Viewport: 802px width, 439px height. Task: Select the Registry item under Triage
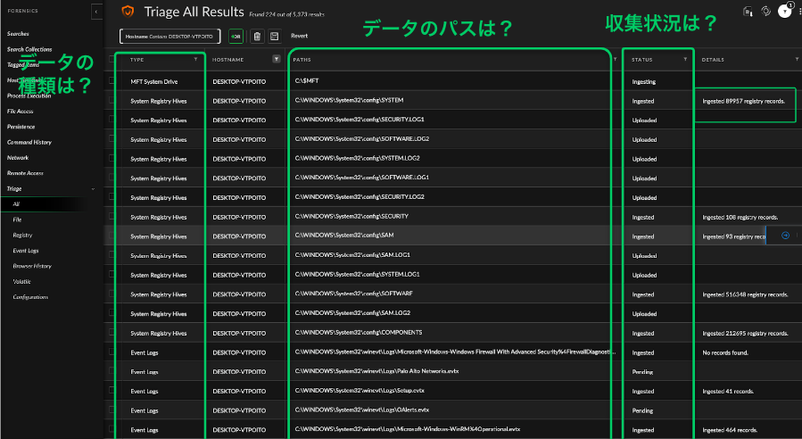(23, 235)
